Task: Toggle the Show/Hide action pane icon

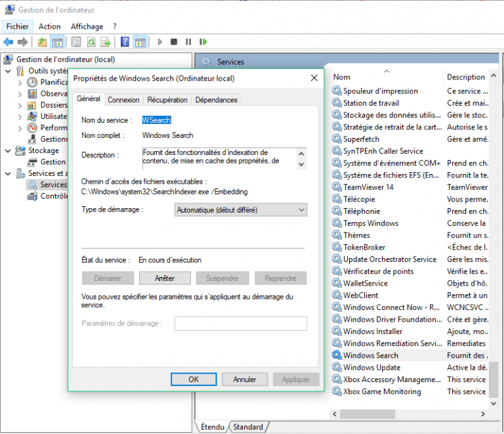Action: click(140, 42)
